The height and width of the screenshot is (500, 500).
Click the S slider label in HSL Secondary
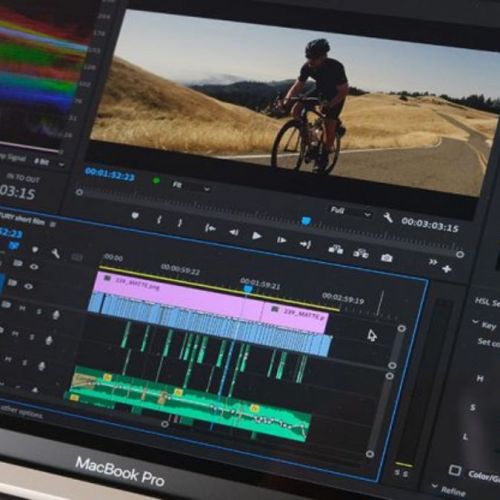(473, 407)
